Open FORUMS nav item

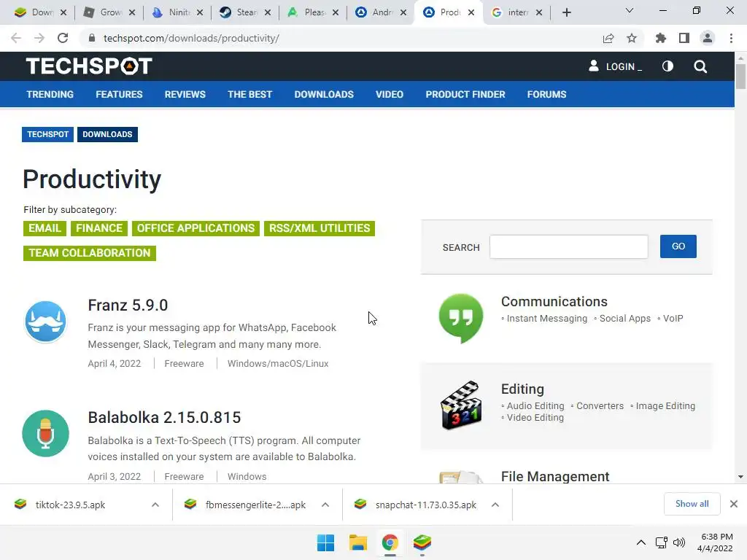546,94
